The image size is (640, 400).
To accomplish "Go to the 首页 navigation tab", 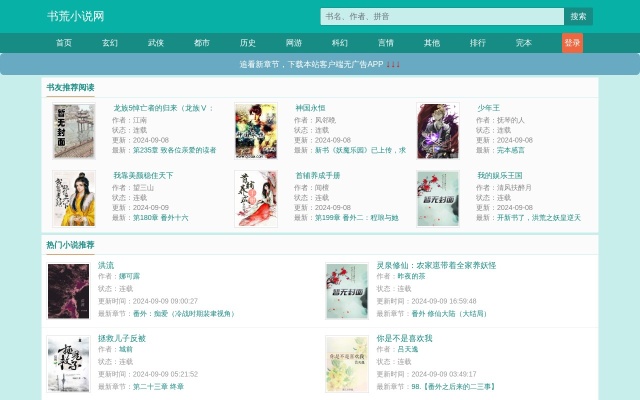I will coord(64,43).
